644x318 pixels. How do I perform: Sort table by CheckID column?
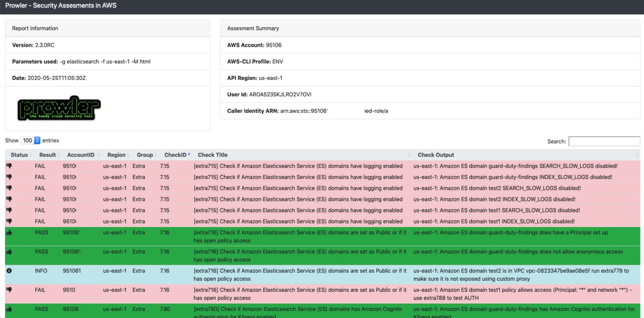coord(176,155)
